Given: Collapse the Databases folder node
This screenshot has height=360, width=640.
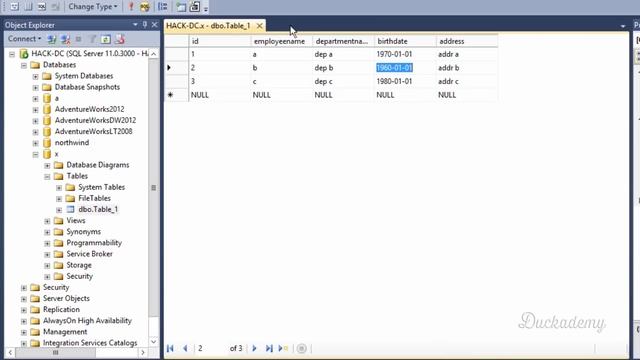Looking at the screenshot, I should 24,65.
